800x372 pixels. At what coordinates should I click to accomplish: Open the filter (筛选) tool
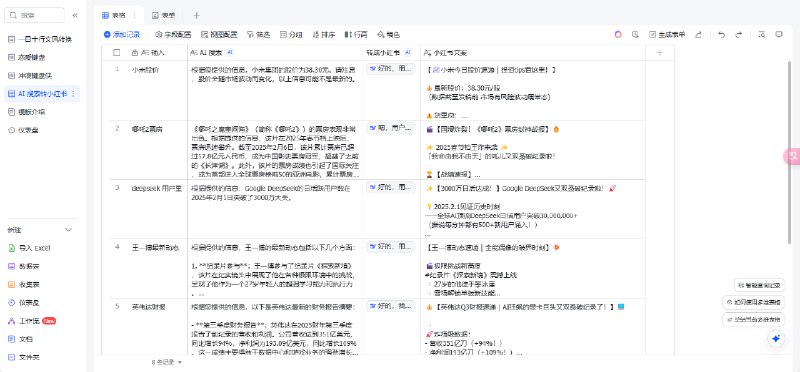pyautogui.click(x=258, y=35)
